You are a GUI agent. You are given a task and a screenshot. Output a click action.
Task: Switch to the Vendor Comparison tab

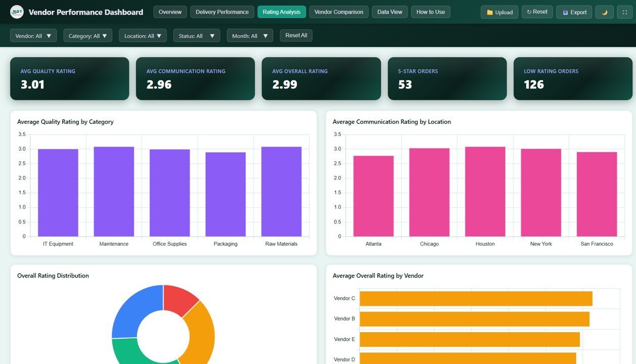(x=339, y=11)
